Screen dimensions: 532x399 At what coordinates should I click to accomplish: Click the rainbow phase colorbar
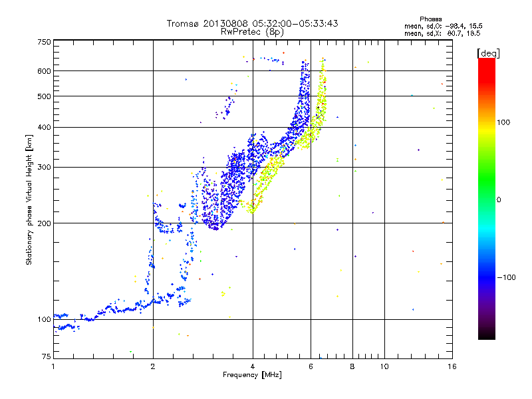[487, 198]
